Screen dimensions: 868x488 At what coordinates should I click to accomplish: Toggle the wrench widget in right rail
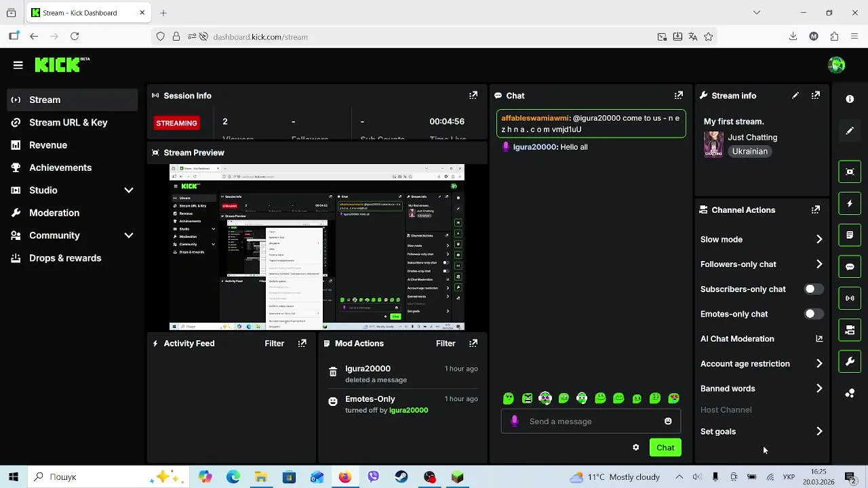pos(850,362)
